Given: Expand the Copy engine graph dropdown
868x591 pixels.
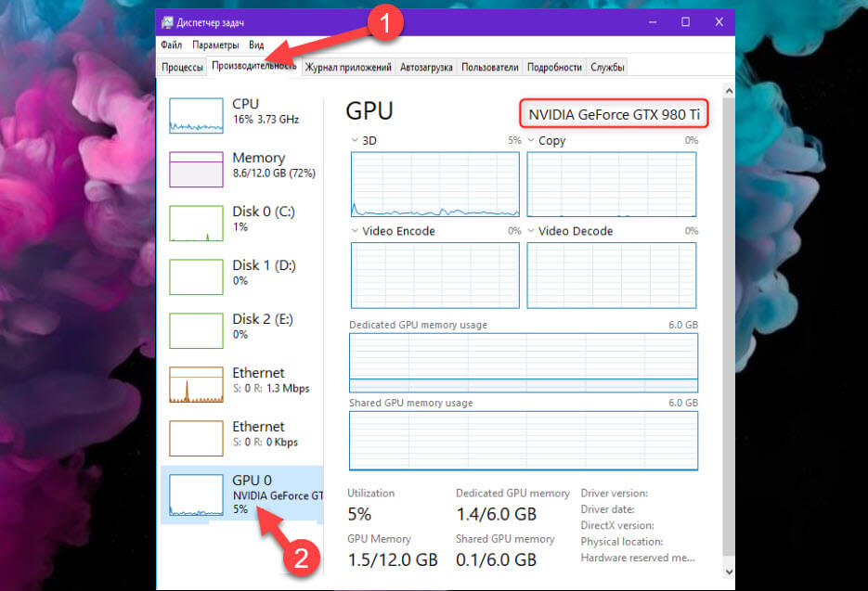Looking at the screenshot, I should tap(532, 141).
